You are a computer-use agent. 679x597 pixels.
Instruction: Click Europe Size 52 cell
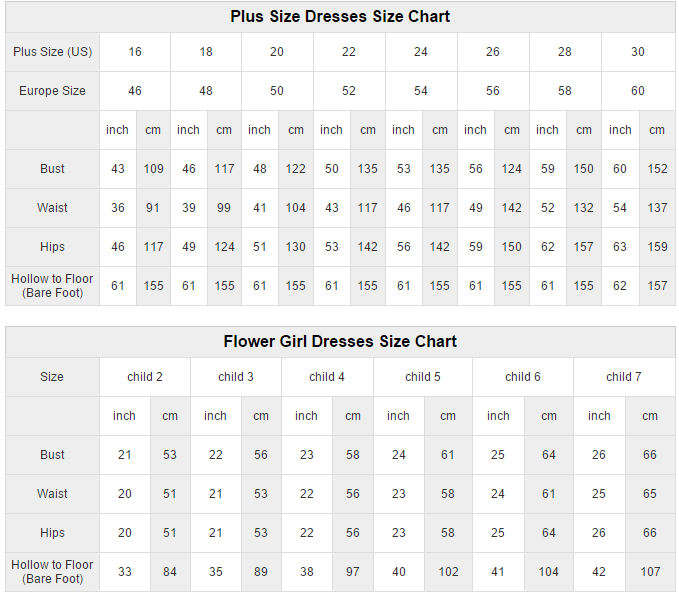tap(349, 91)
